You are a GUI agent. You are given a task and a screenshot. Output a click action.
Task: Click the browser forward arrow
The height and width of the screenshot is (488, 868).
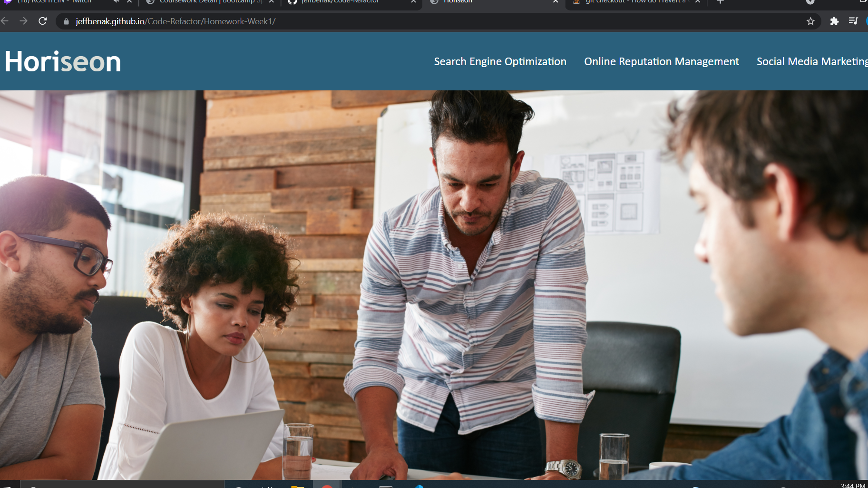[23, 21]
